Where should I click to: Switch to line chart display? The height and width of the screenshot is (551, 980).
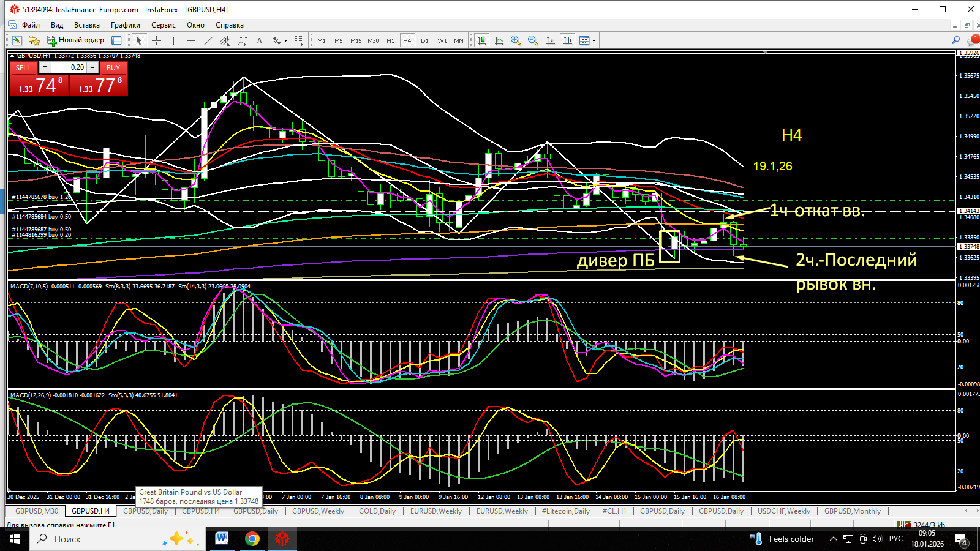(x=499, y=40)
